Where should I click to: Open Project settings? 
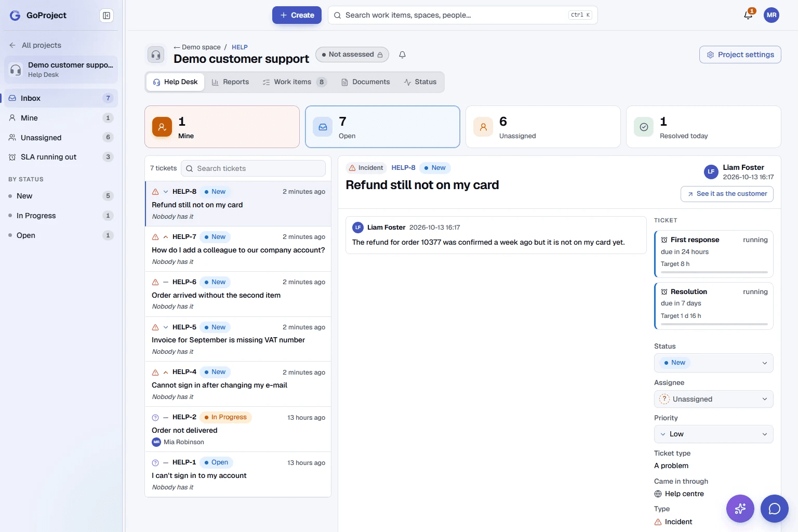[740, 55]
